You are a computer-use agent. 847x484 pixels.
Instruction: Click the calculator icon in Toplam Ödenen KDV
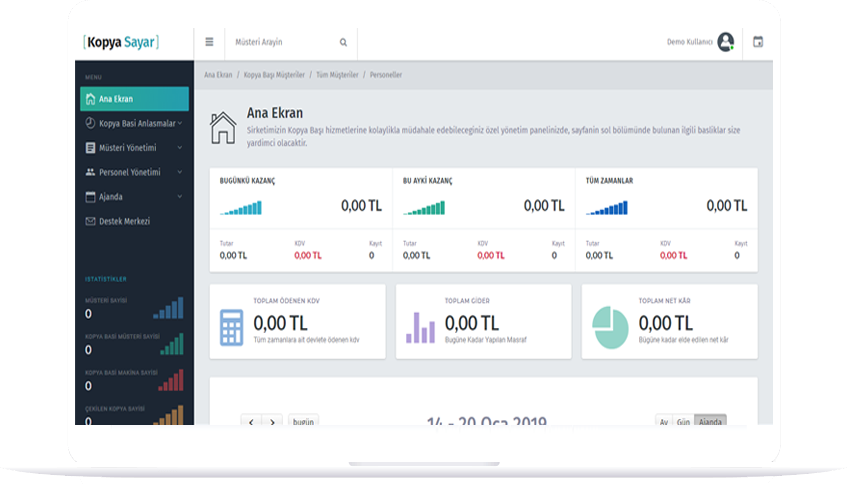tap(231, 326)
